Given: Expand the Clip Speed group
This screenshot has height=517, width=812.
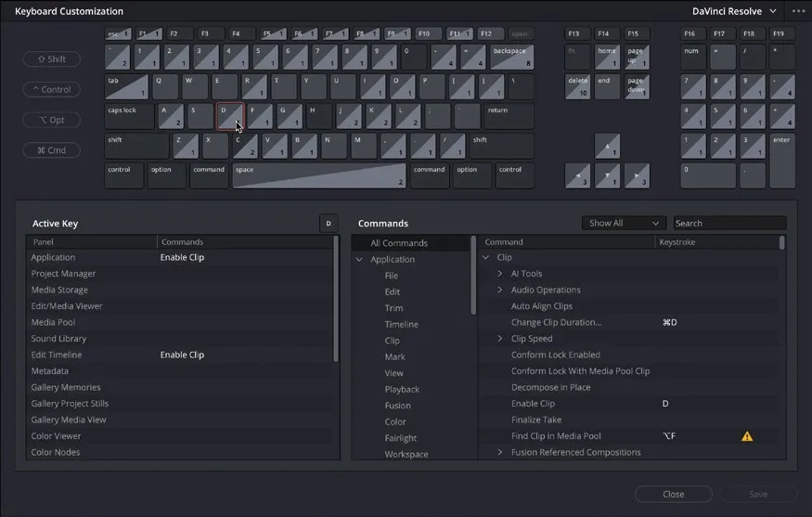Looking at the screenshot, I should tap(500, 338).
